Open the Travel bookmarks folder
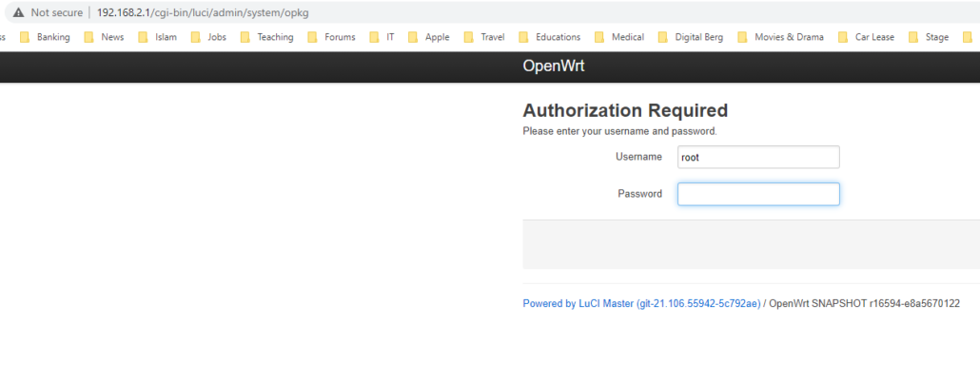 click(484, 37)
